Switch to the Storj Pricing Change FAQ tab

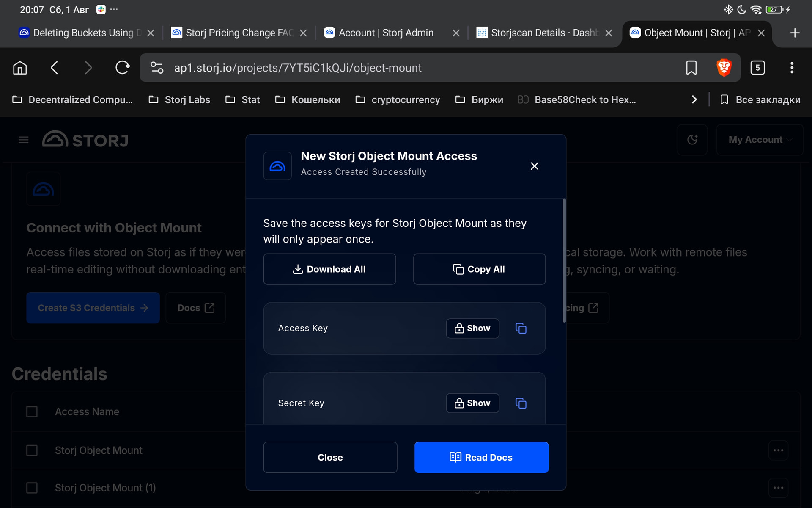233,33
